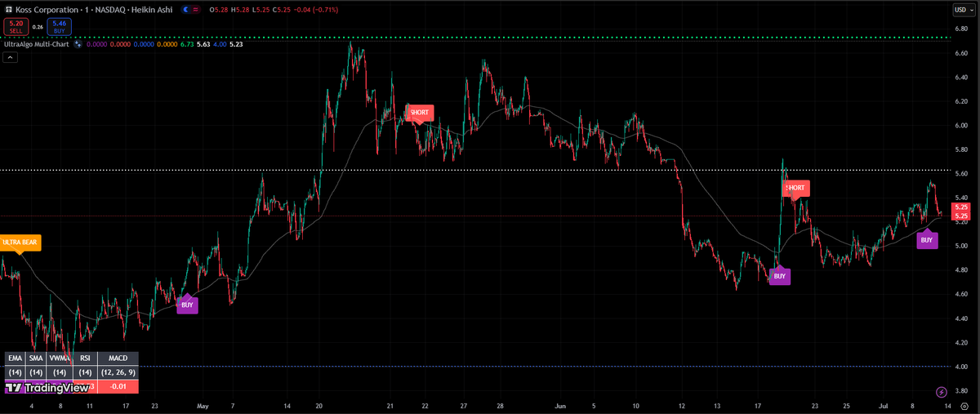Click the blue 4.00 indicator value
This screenshot has height=414, width=980.
(220, 44)
